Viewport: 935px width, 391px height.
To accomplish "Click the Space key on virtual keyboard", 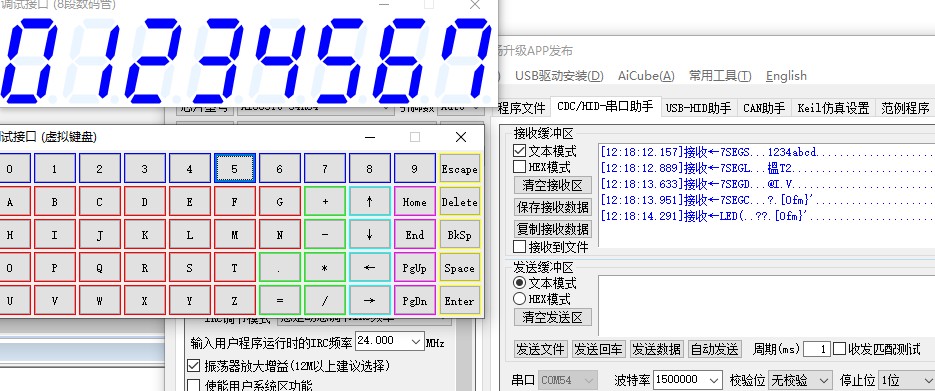I will (459, 268).
